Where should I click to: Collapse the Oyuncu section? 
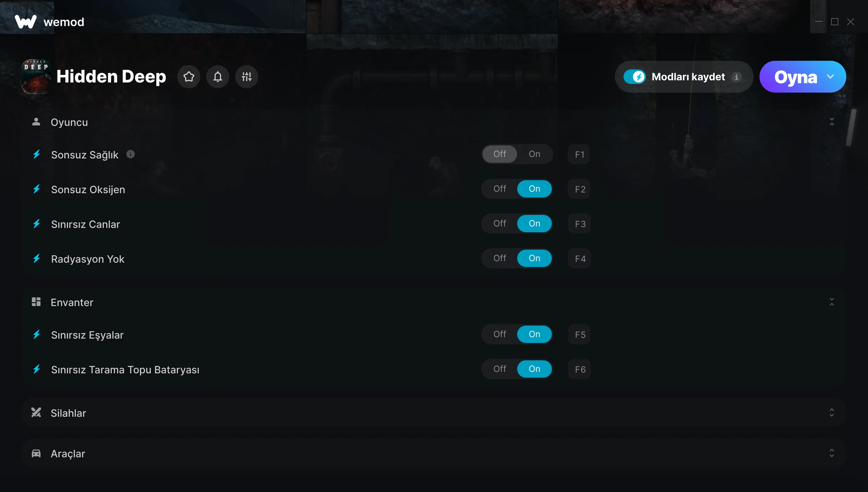click(x=832, y=122)
